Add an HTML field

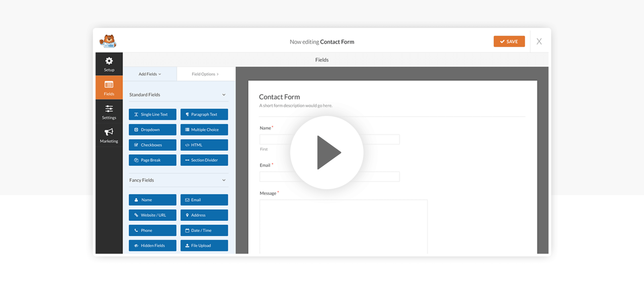(x=204, y=145)
